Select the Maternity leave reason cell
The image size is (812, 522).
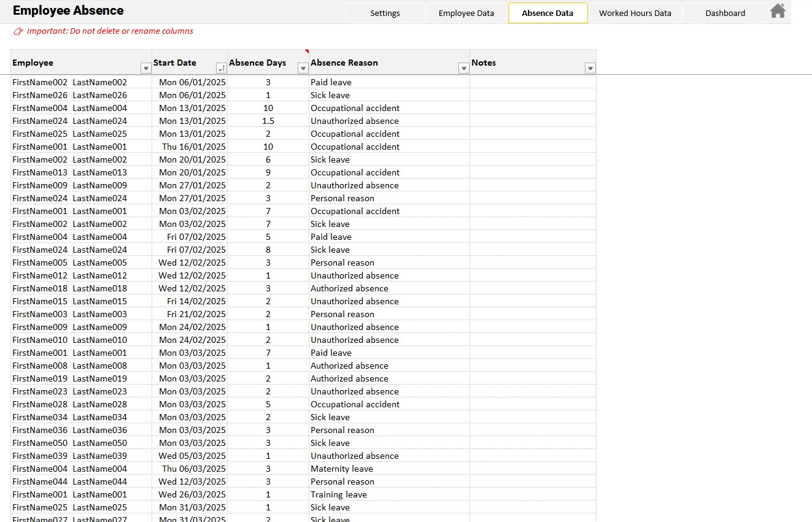341,469
